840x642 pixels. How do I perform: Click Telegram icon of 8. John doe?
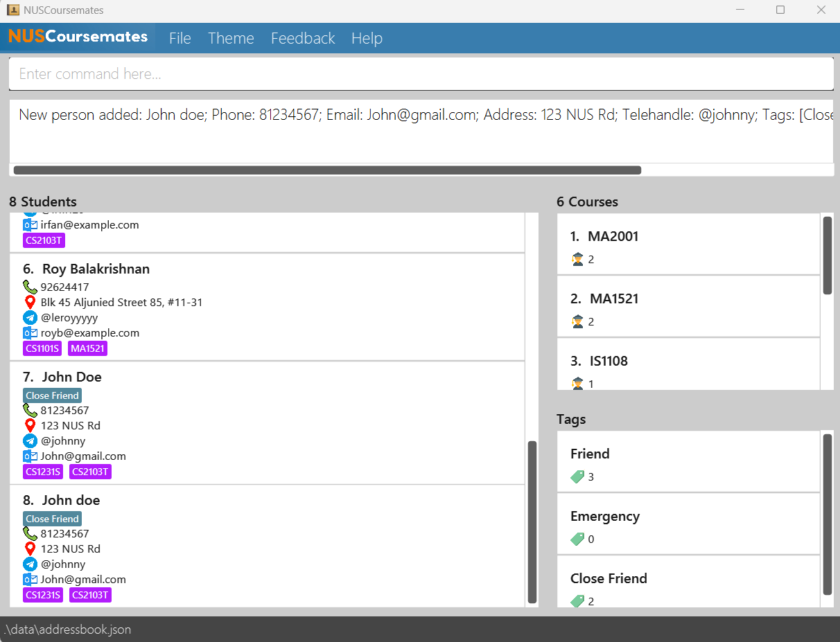click(30, 564)
